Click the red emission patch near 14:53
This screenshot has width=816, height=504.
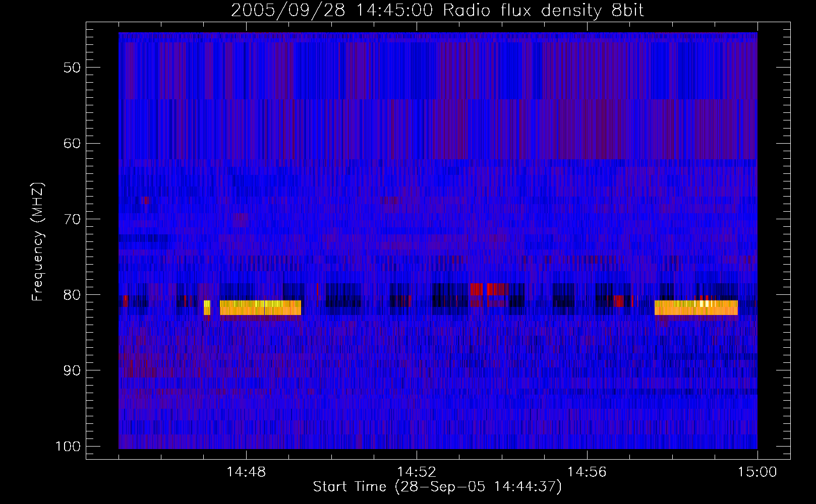coord(489,289)
